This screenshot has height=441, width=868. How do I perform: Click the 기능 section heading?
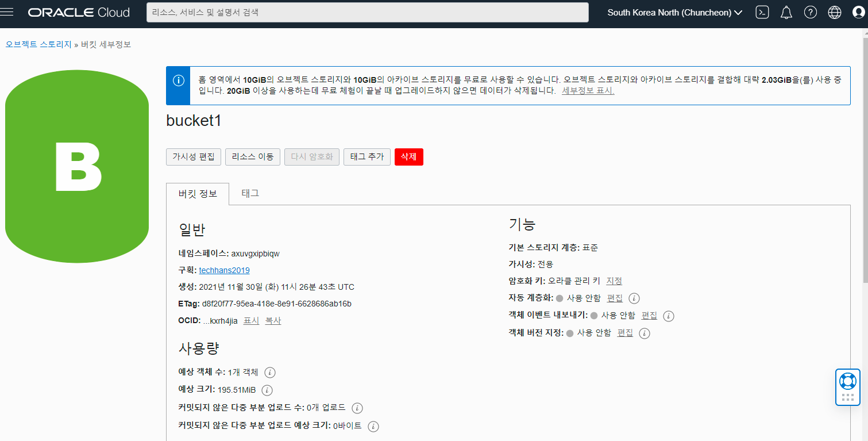point(522,224)
